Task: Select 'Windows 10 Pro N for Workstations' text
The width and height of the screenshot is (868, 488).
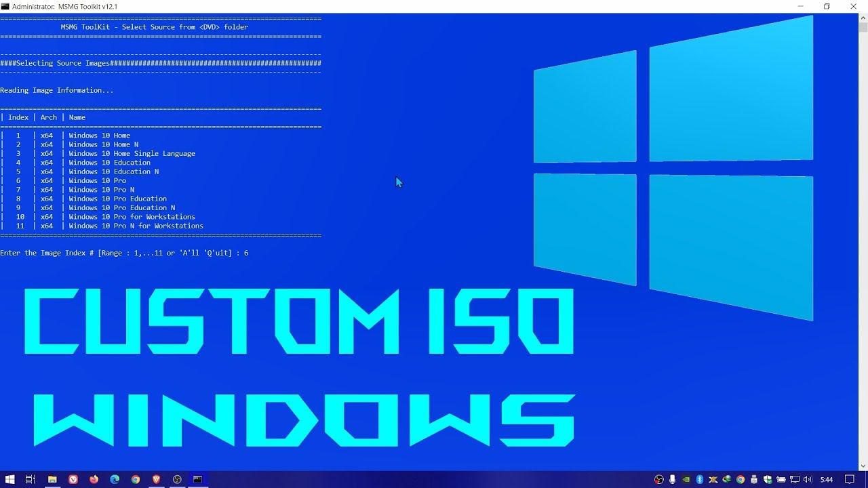Action: [x=136, y=226]
